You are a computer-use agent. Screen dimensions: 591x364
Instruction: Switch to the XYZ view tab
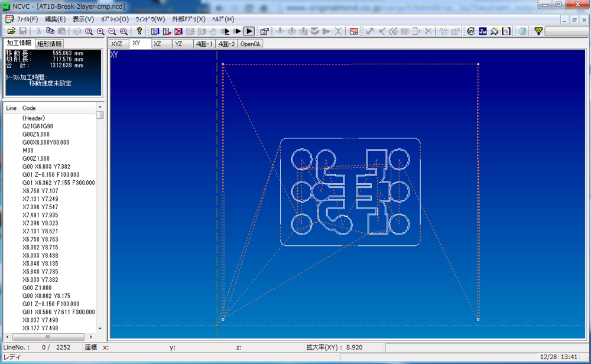(117, 44)
